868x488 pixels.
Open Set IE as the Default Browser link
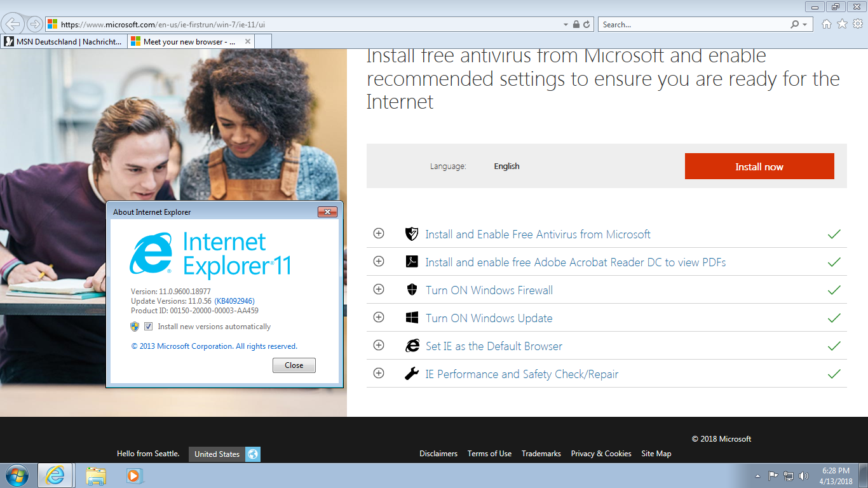pyautogui.click(x=494, y=346)
